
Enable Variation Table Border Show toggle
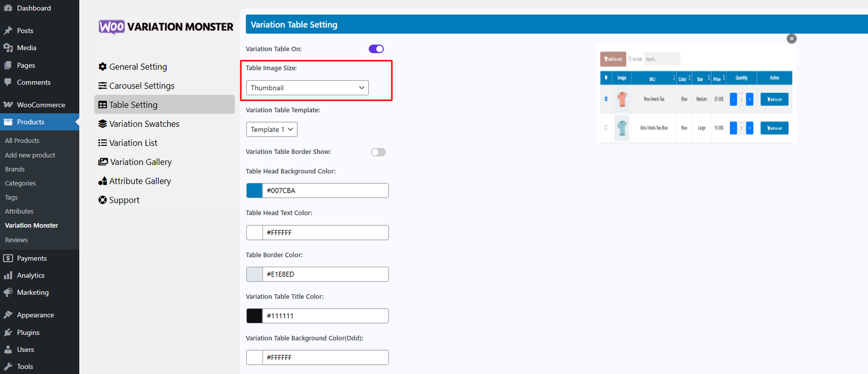click(x=378, y=152)
